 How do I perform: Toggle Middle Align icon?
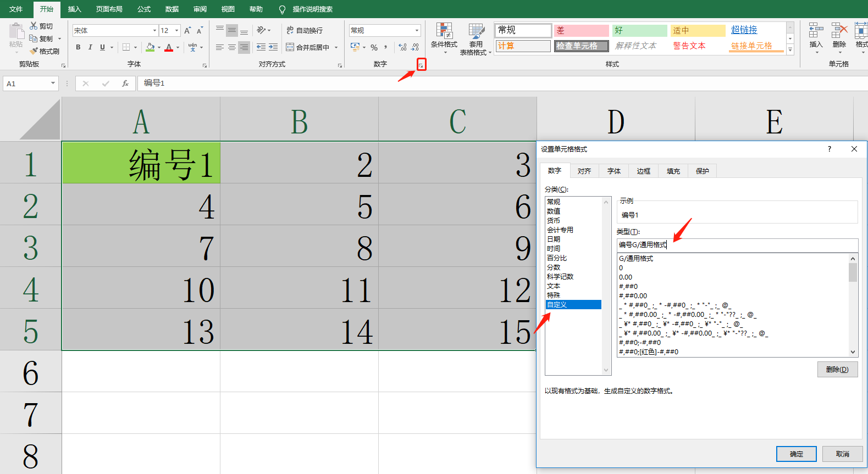[232, 30]
